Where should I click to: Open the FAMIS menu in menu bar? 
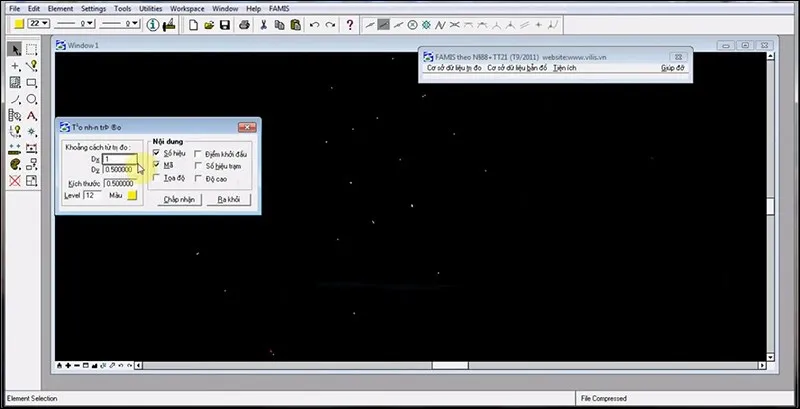[280, 8]
